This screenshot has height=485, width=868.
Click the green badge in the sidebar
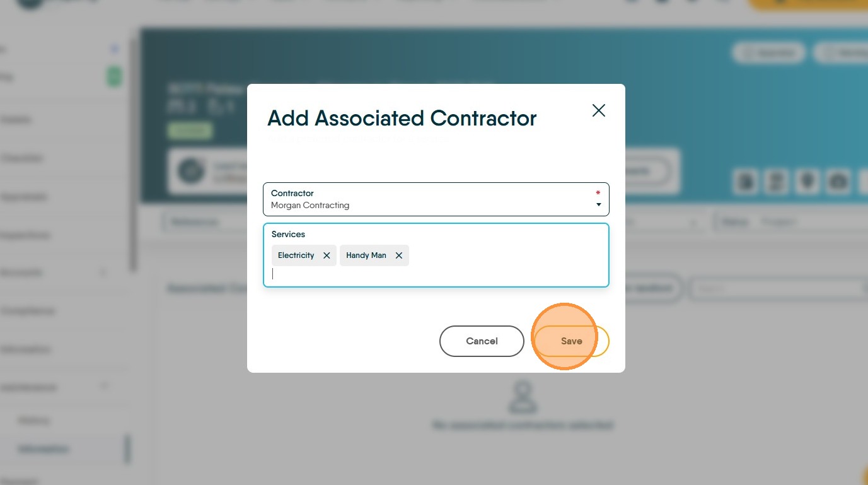tap(114, 78)
